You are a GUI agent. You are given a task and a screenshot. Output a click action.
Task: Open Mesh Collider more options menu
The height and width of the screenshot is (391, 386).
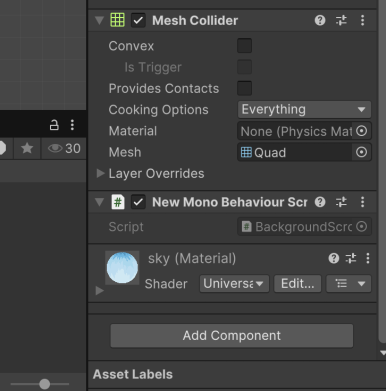point(362,20)
